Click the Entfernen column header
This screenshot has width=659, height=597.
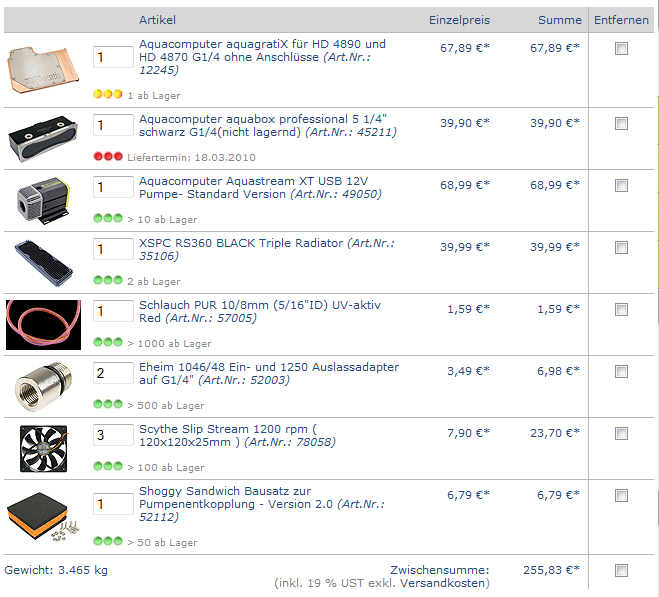(x=621, y=20)
